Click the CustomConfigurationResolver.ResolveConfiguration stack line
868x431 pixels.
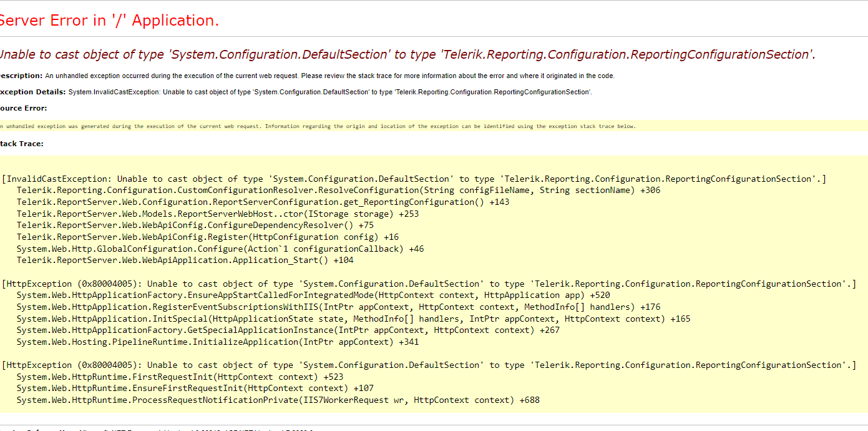click(x=338, y=191)
